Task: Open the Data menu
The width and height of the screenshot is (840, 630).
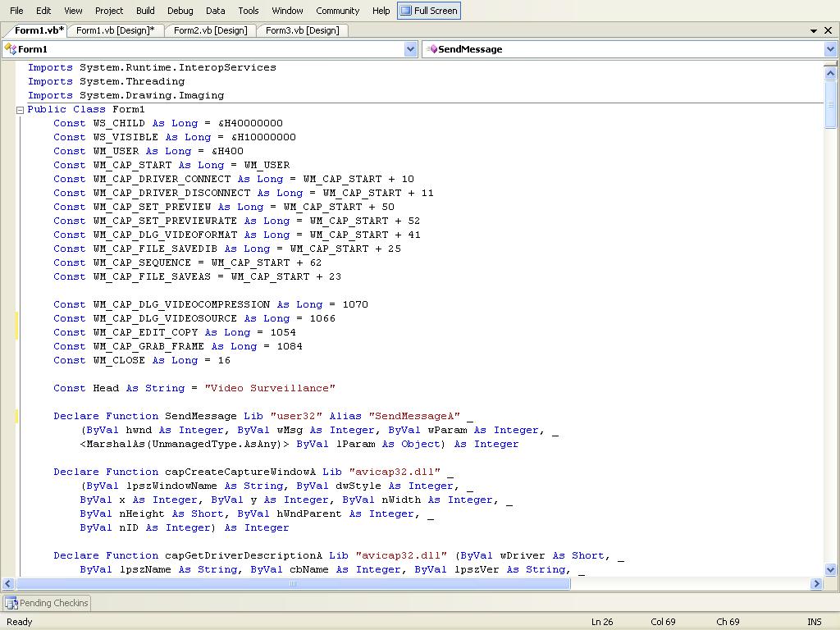Action: 216,10
